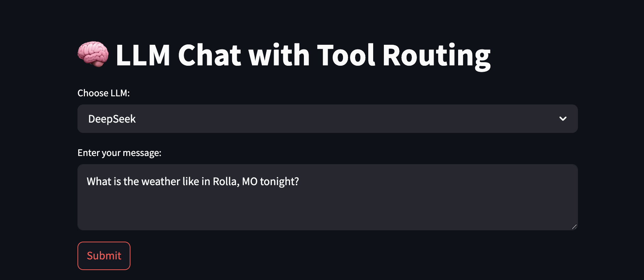
Task: Click the 'MO' abbreviation in the message
Action: (249, 182)
